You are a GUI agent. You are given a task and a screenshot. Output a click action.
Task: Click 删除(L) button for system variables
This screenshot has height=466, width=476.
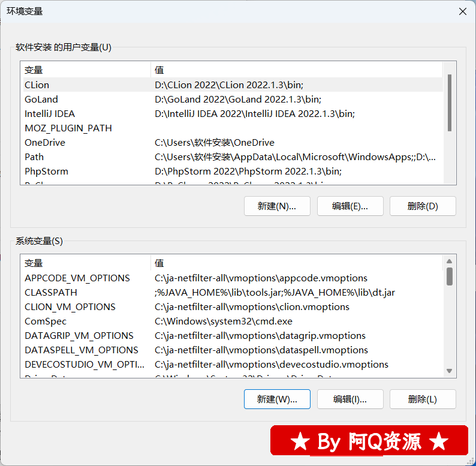pyautogui.click(x=423, y=399)
